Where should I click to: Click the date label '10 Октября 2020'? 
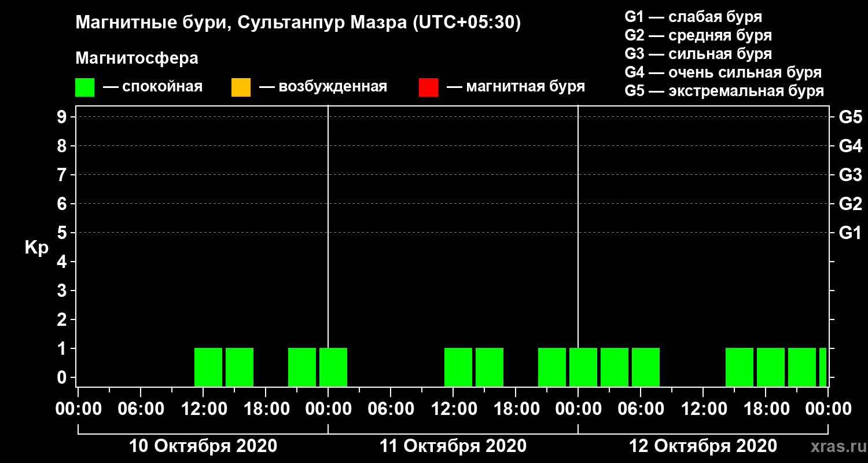203,446
